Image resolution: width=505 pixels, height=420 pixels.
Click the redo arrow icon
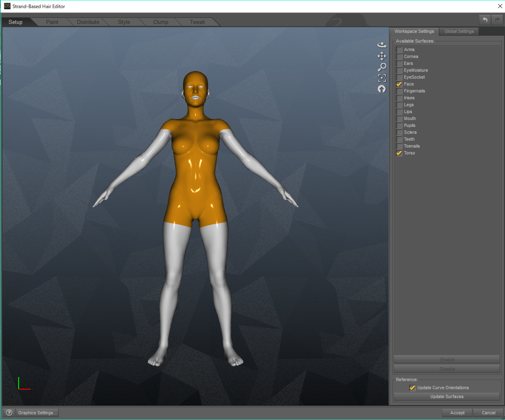pyautogui.click(x=497, y=20)
